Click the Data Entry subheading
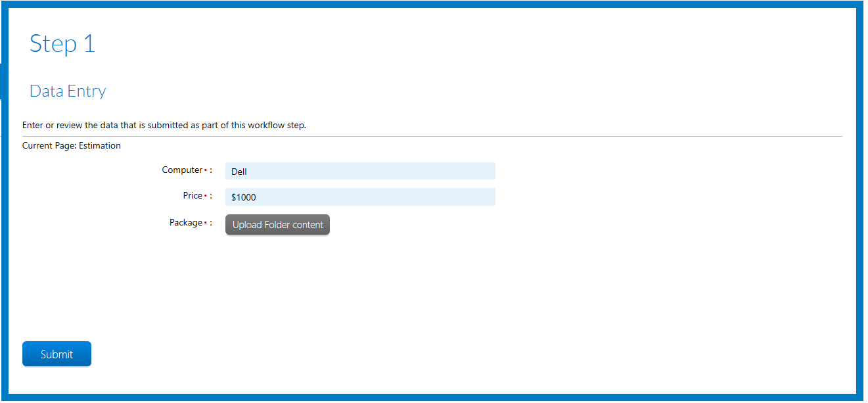This screenshot has height=403, width=868. click(68, 91)
